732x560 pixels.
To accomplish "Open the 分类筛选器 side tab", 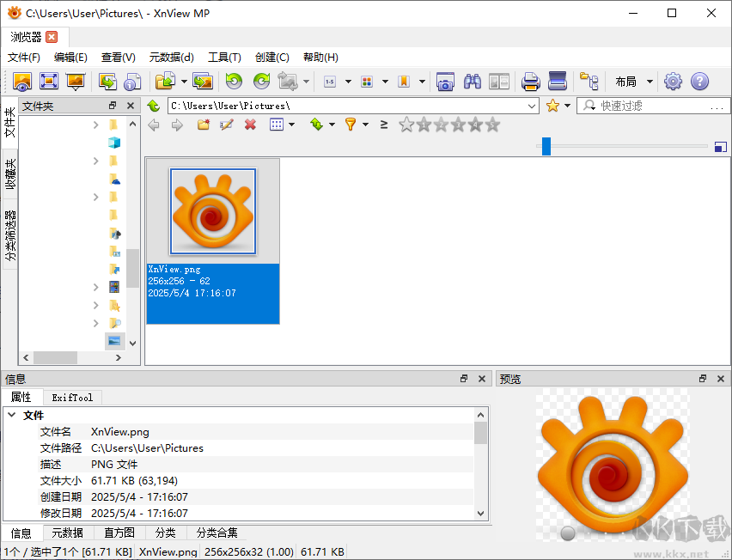I will 10,235.
